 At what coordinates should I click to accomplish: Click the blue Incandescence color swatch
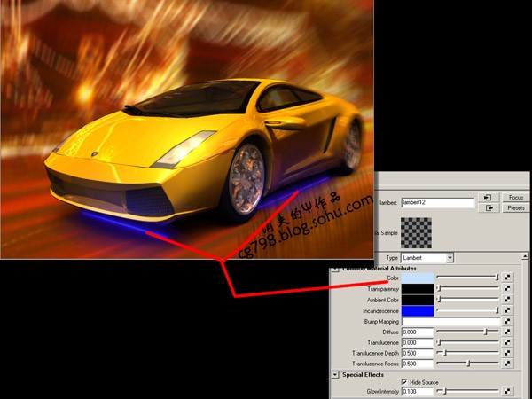[417, 311]
